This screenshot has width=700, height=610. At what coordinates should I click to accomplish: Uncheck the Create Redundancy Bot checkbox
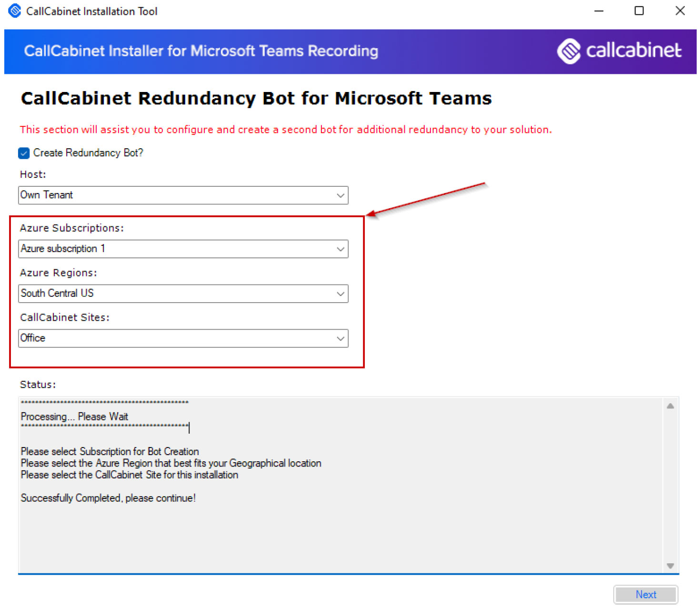tap(24, 153)
